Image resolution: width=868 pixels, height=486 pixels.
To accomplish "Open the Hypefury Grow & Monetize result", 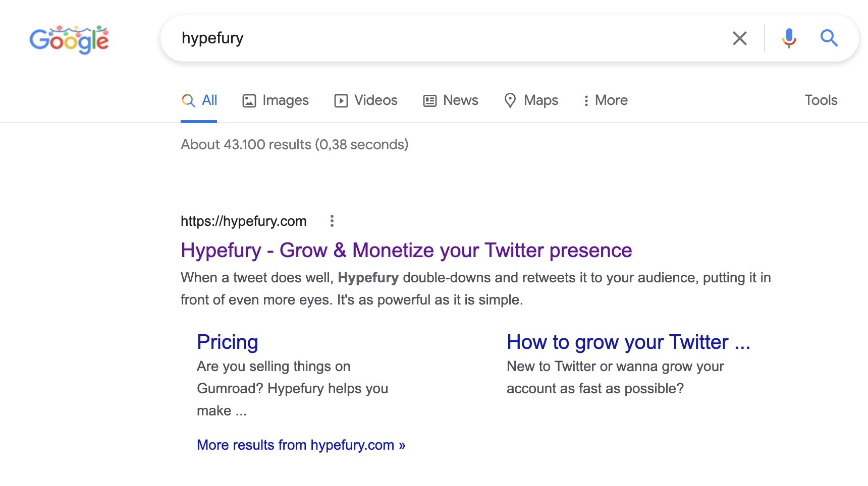I will (x=406, y=251).
